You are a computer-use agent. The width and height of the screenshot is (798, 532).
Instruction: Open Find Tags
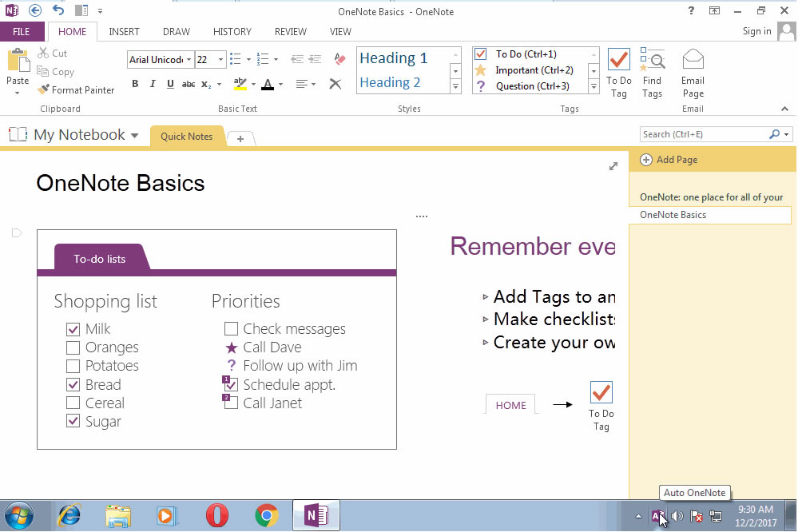[652, 70]
